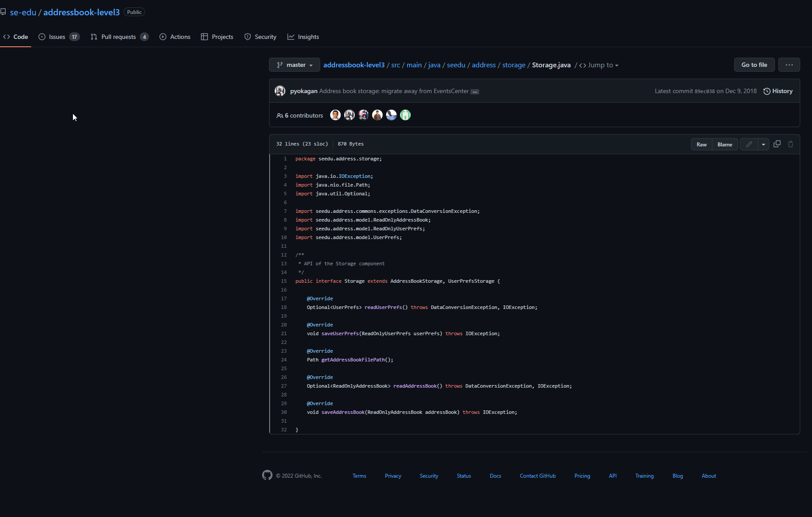Click the readUserPrefs method name
This screenshot has height=517, width=812.
pyautogui.click(x=383, y=307)
